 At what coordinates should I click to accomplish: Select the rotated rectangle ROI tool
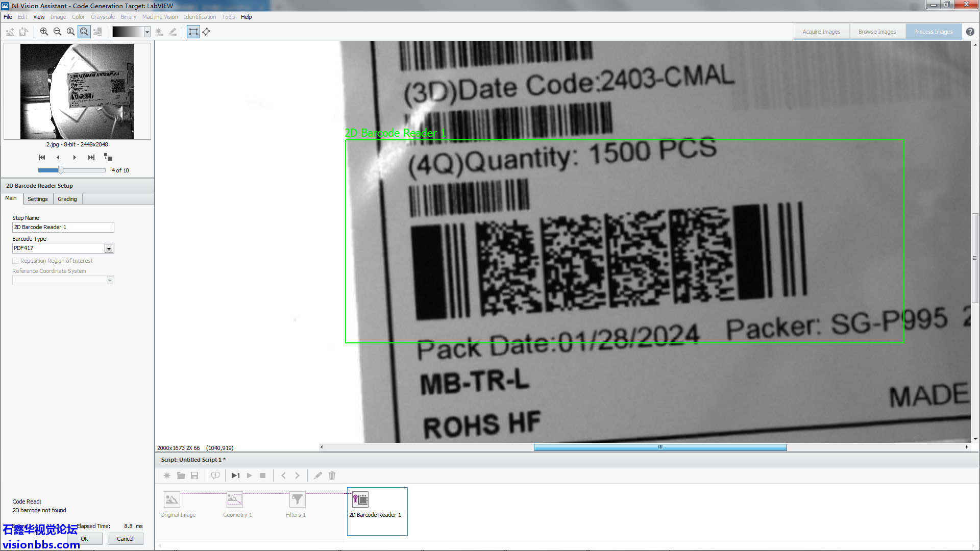pyautogui.click(x=206, y=32)
